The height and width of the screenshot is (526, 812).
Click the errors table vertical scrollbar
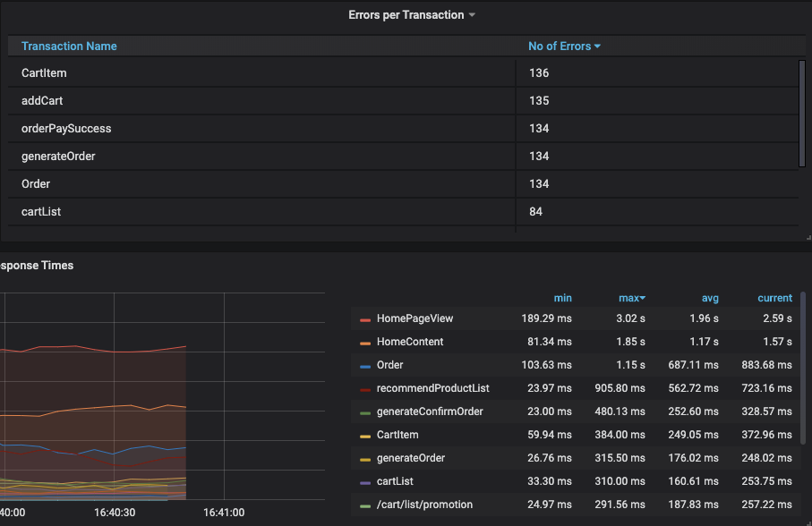pos(801,114)
